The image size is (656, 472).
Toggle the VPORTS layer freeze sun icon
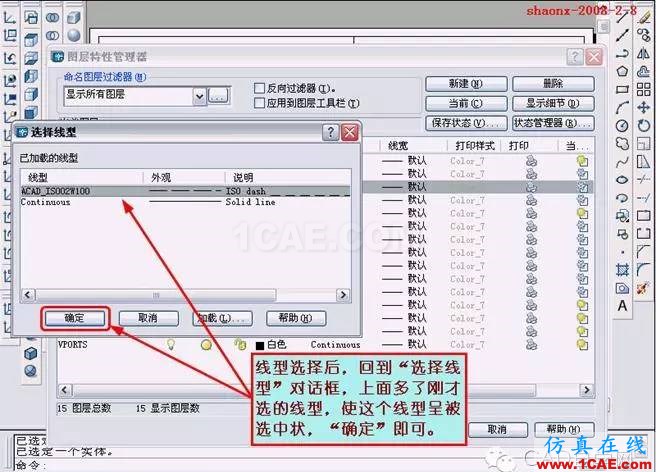pos(206,344)
